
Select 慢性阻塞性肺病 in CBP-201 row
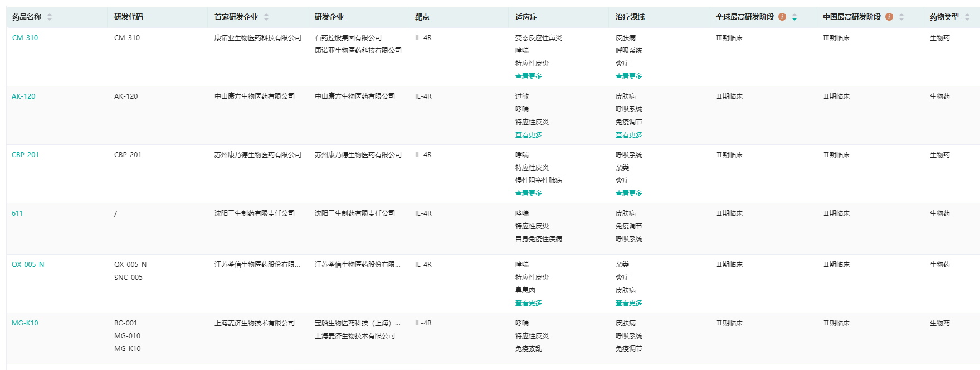(539, 181)
